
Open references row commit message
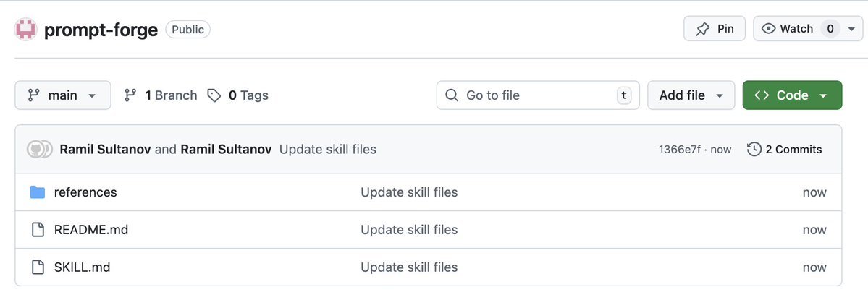pos(409,192)
